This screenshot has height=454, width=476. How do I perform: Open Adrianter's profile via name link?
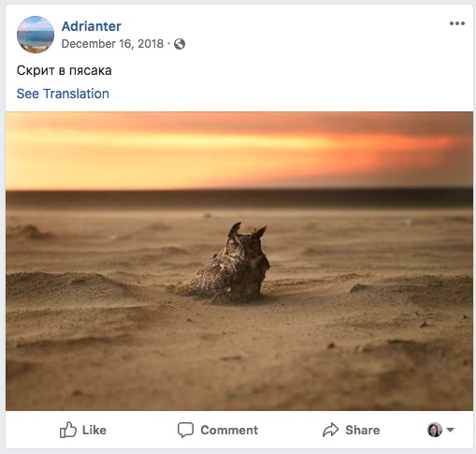tap(92, 26)
